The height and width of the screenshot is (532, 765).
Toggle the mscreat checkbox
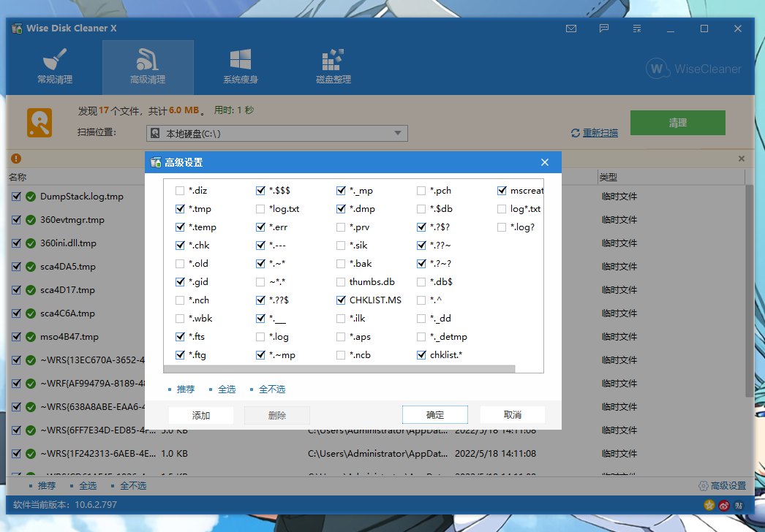click(502, 191)
